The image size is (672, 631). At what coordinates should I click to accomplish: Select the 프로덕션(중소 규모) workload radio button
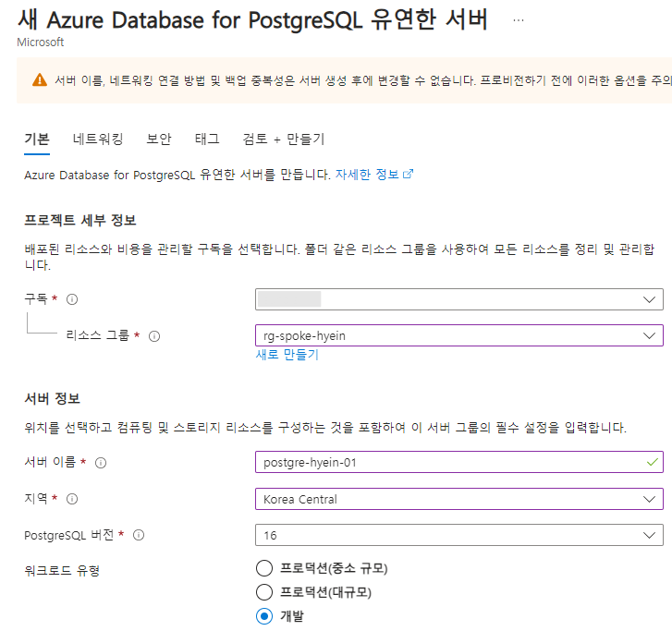pyautogui.click(x=264, y=568)
